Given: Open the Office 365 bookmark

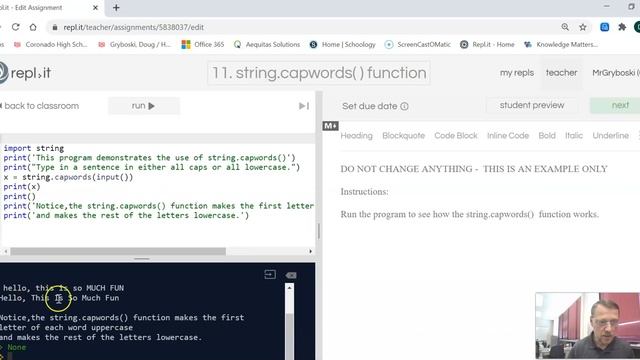Looking at the screenshot, I should (203, 44).
